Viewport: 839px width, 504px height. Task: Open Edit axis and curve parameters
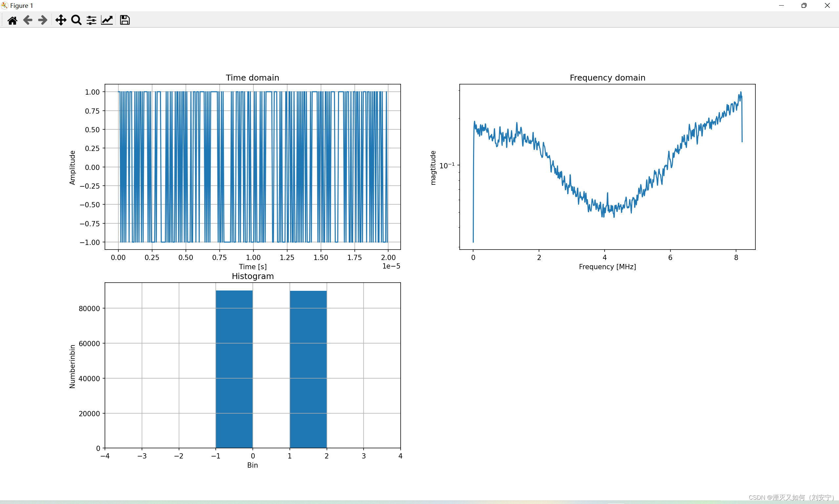[107, 20]
